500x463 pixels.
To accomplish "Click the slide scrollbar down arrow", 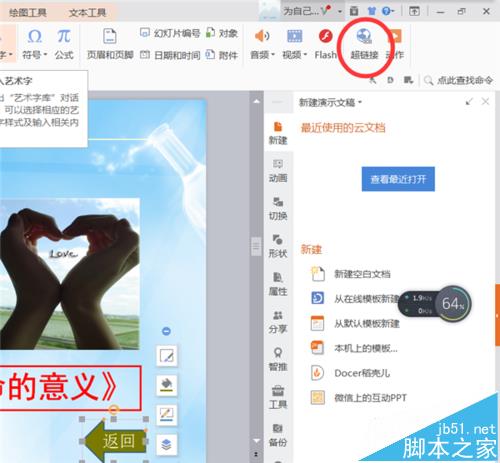I will [256, 440].
